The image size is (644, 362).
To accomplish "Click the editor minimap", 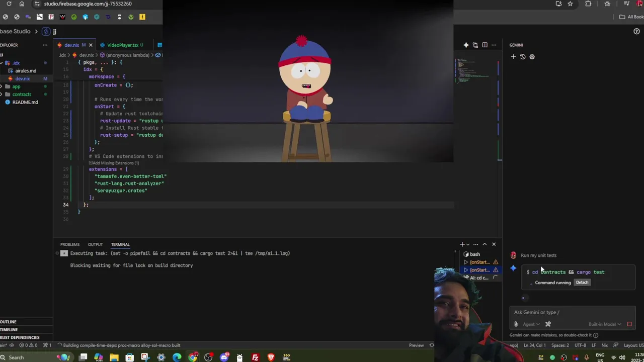I will tap(475, 70).
